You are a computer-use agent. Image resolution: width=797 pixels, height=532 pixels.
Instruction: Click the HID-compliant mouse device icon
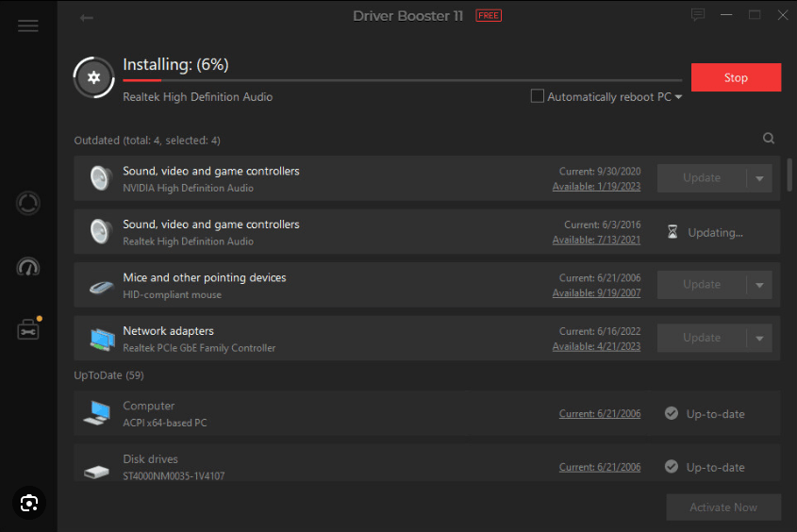[x=101, y=287]
